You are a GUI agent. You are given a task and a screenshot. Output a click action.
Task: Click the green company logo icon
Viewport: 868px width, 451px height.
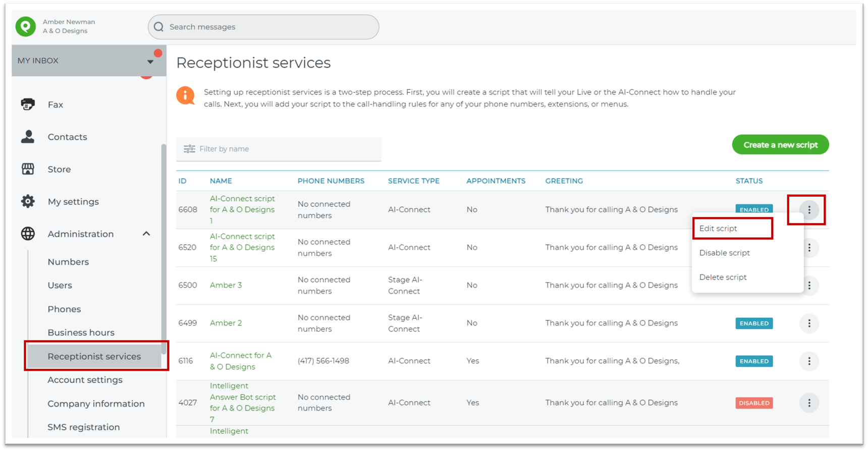pos(26,27)
